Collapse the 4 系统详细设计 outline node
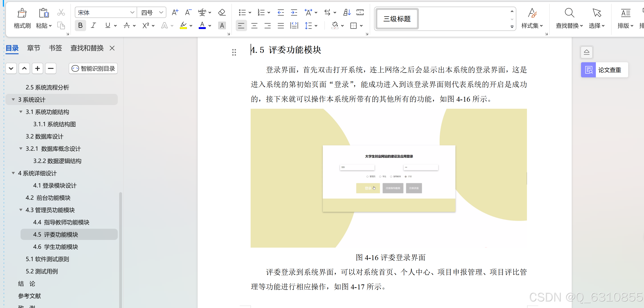Viewport: 644px width, 308px height. tap(13, 173)
